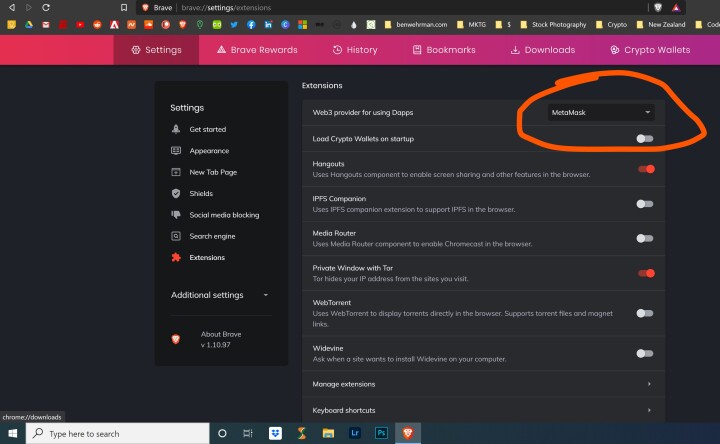Open Brave Shields lion icon in address bar
Image resolution: width=720 pixels, height=444 pixels.
coord(658,7)
